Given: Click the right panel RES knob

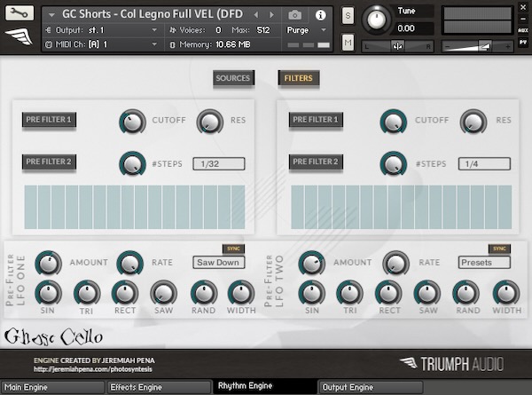Looking at the screenshot, I should 473,122.
